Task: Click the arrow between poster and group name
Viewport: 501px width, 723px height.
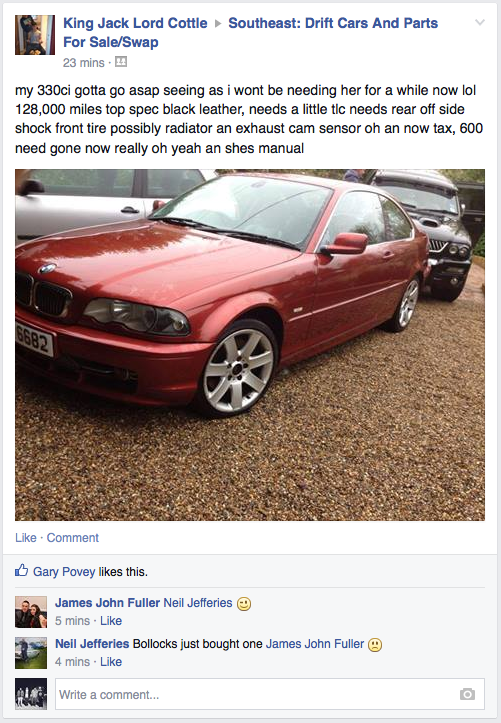Action: [x=218, y=24]
